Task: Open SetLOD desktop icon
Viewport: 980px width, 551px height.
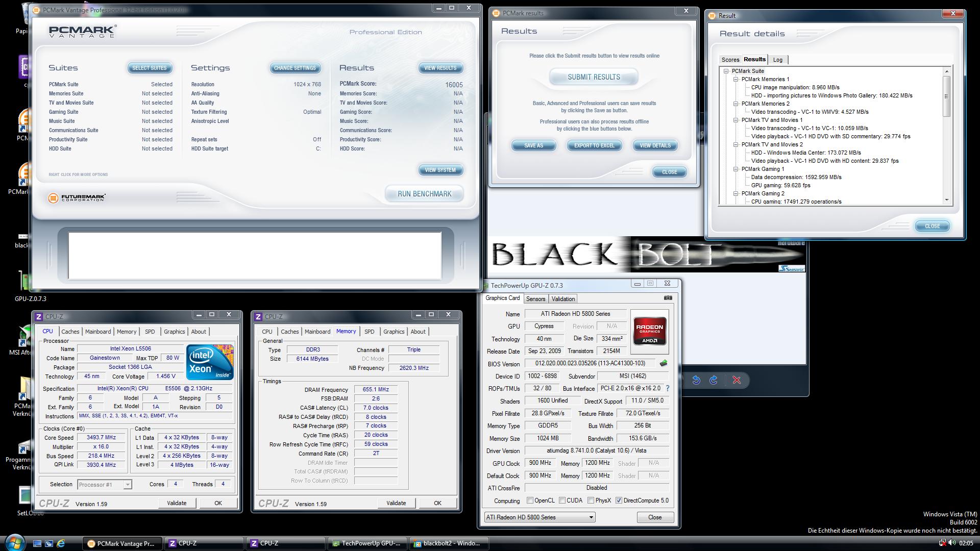Action: 26,501
